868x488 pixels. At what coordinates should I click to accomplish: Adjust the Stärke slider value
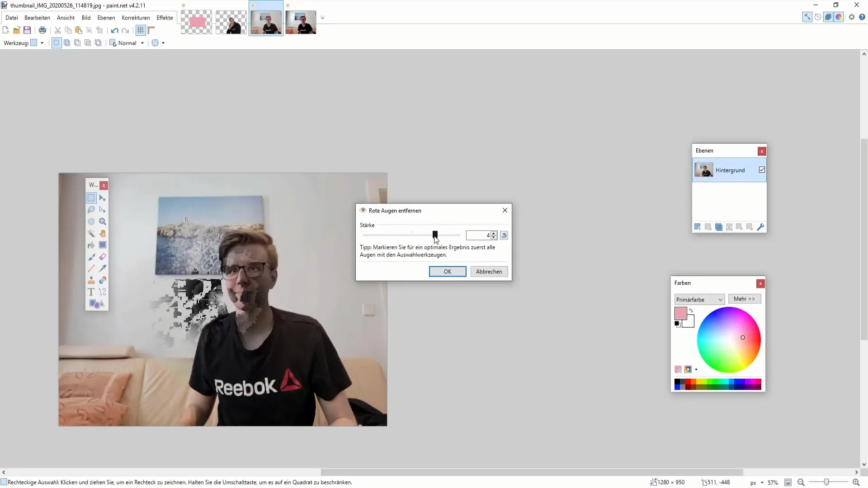point(435,235)
